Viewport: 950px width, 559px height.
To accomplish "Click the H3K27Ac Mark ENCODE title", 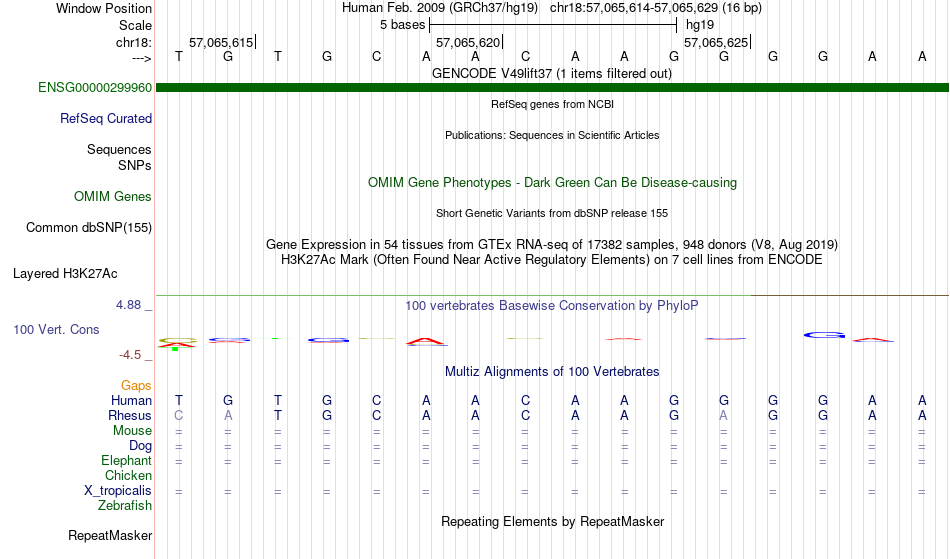I will pyautogui.click(x=552, y=260).
